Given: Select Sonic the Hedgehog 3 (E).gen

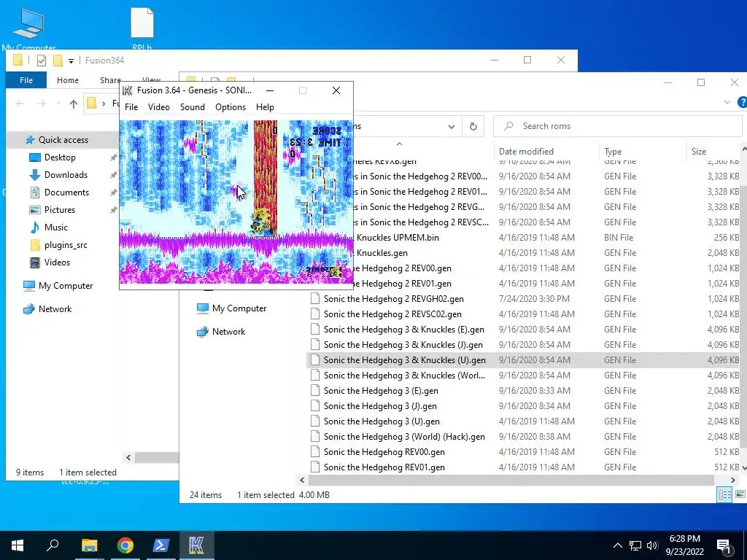Looking at the screenshot, I should pos(524,391).
